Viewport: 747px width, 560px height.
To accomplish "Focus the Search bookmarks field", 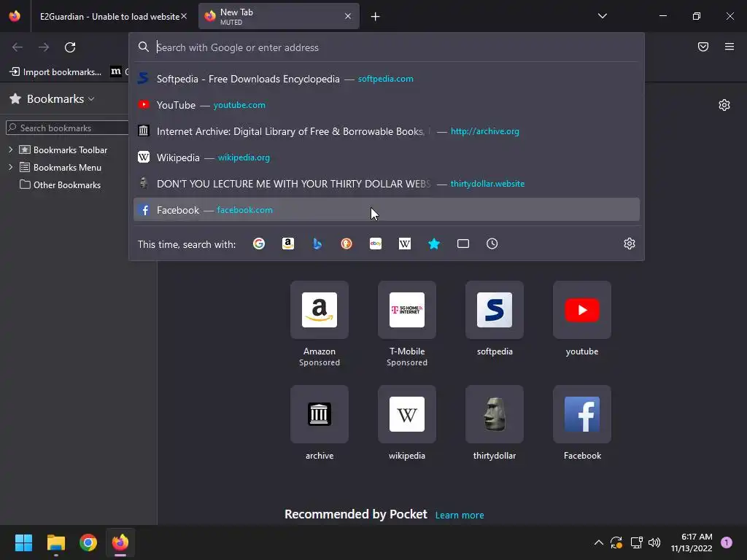I will coord(68,128).
